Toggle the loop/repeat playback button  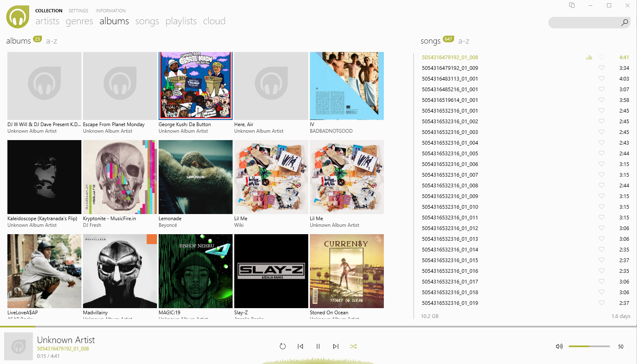pos(283,346)
